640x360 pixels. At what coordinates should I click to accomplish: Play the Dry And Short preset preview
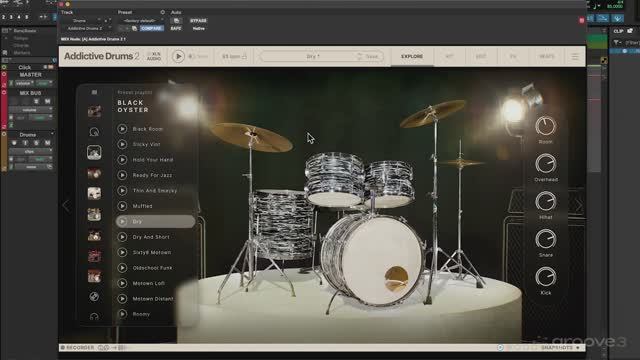tap(122, 237)
